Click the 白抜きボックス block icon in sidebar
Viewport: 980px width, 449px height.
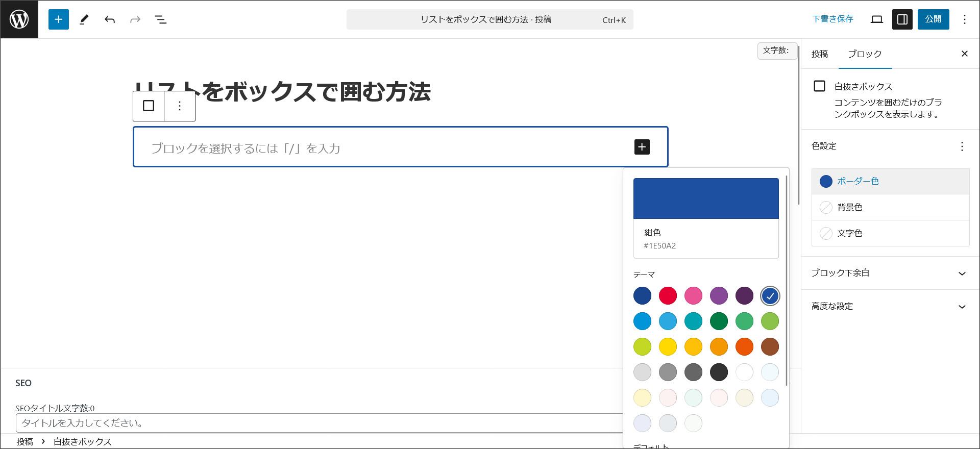pos(819,86)
